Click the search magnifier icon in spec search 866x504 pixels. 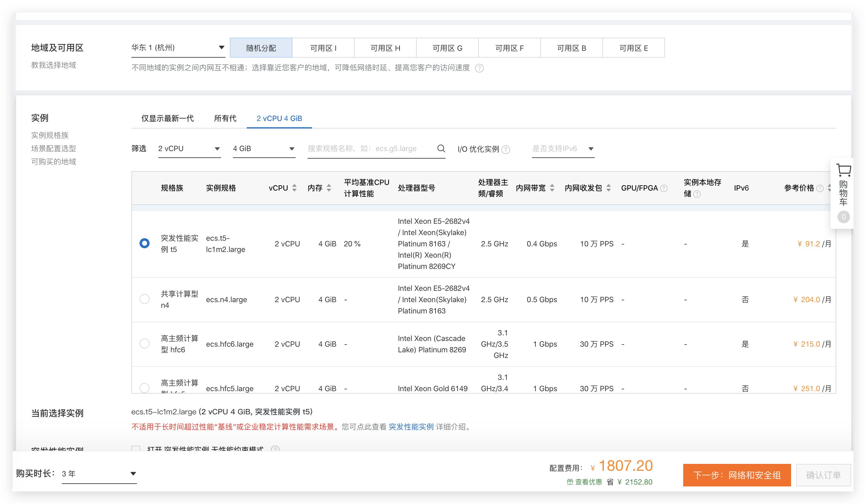[x=441, y=149]
